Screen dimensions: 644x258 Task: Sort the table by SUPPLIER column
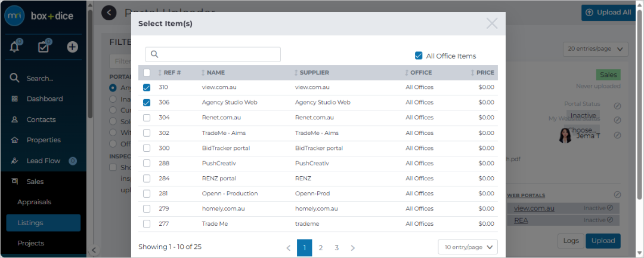[x=311, y=72]
